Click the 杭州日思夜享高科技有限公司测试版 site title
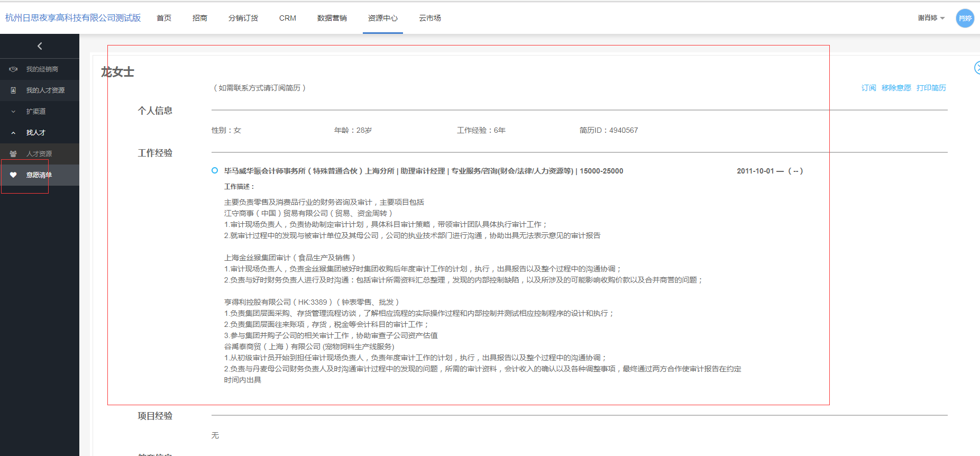 (73, 18)
